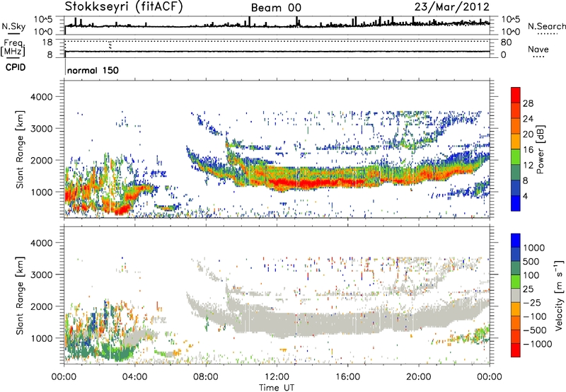Image resolution: width=566 pixels, height=392 pixels.
Task: Click the blue bottom of the power colorbar
Action: click(516, 204)
